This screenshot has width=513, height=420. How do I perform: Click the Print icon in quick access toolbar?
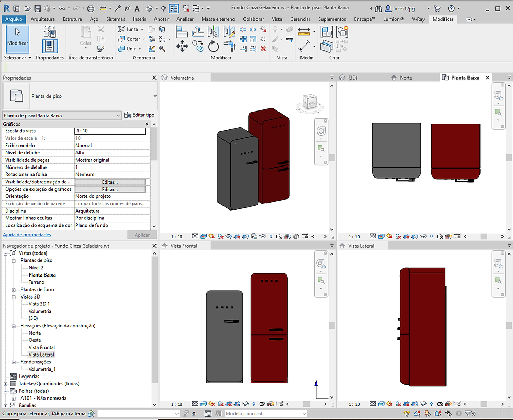[x=91, y=8]
